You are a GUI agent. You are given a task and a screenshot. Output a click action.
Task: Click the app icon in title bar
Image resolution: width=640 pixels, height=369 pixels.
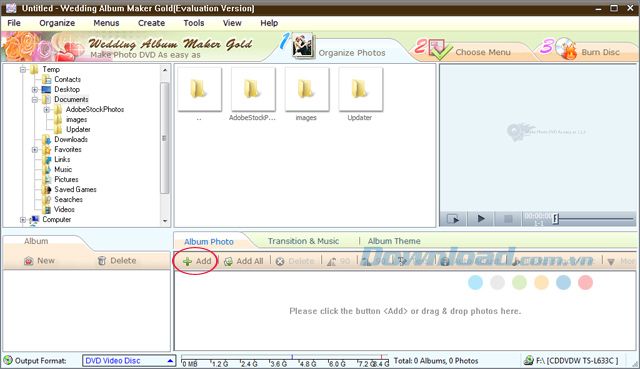pyautogui.click(x=11, y=8)
